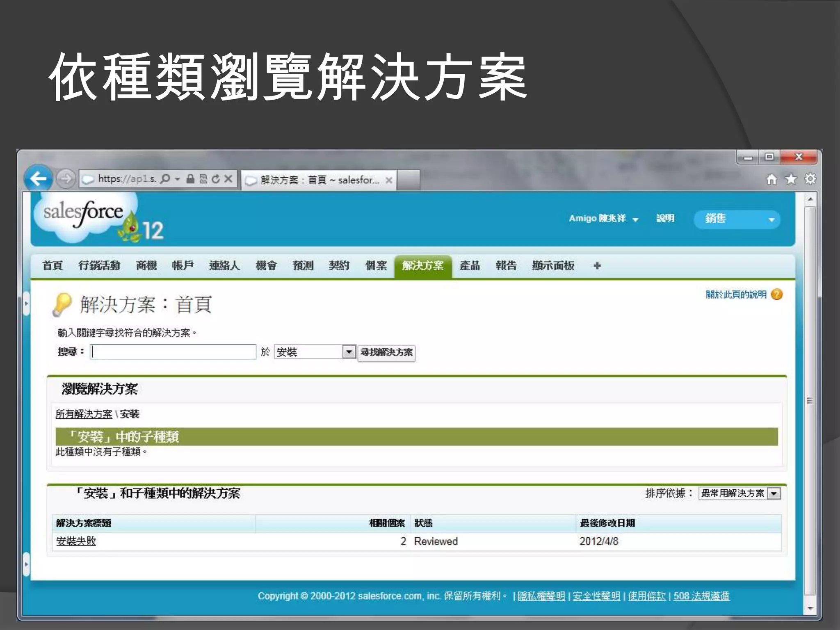Expand the lower sidebar handle arrow

tap(26, 564)
